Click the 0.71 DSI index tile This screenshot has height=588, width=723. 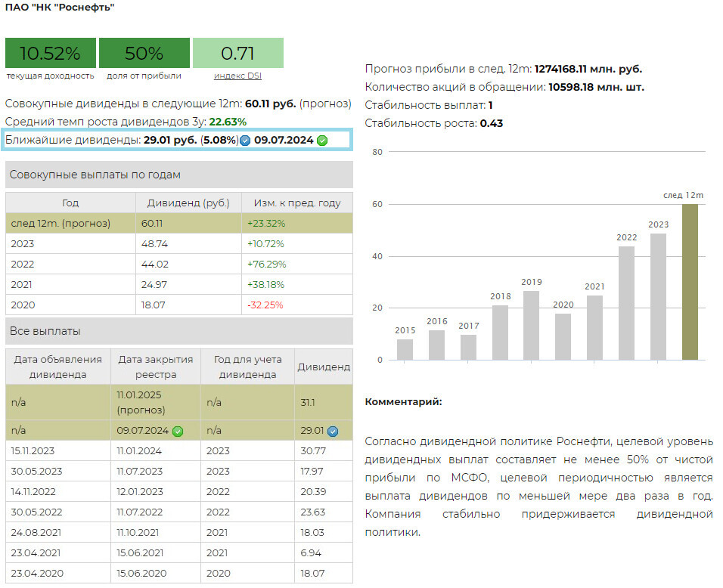[x=237, y=53]
